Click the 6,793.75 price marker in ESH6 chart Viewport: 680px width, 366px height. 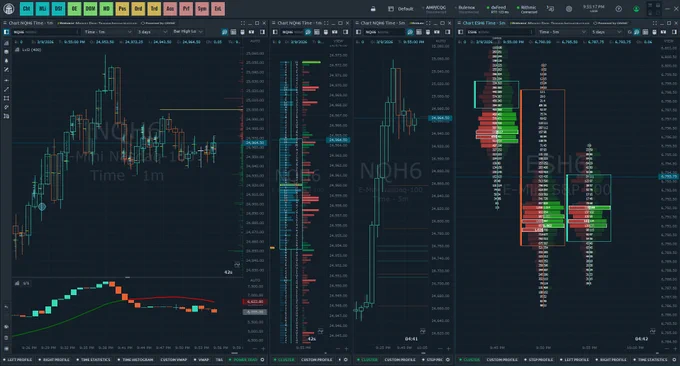(x=668, y=177)
